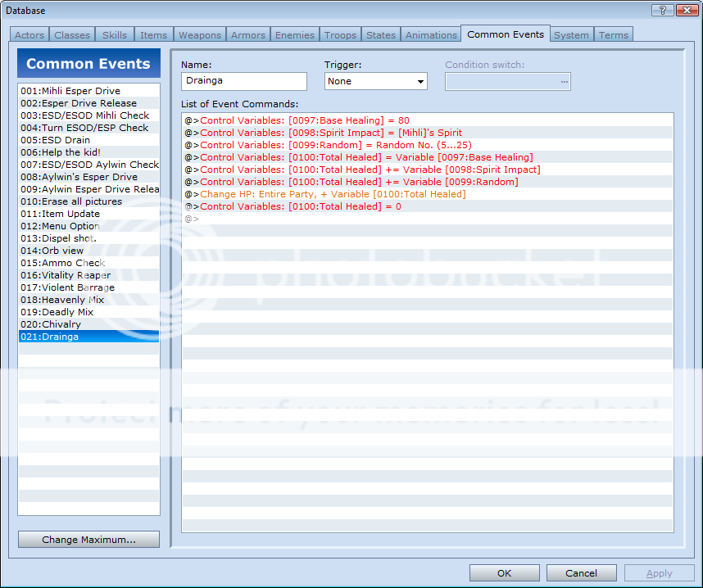Click the Condition switch ellipsis button
Image resolution: width=703 pixels, height=588 pixels.
(x=563, y=81)
